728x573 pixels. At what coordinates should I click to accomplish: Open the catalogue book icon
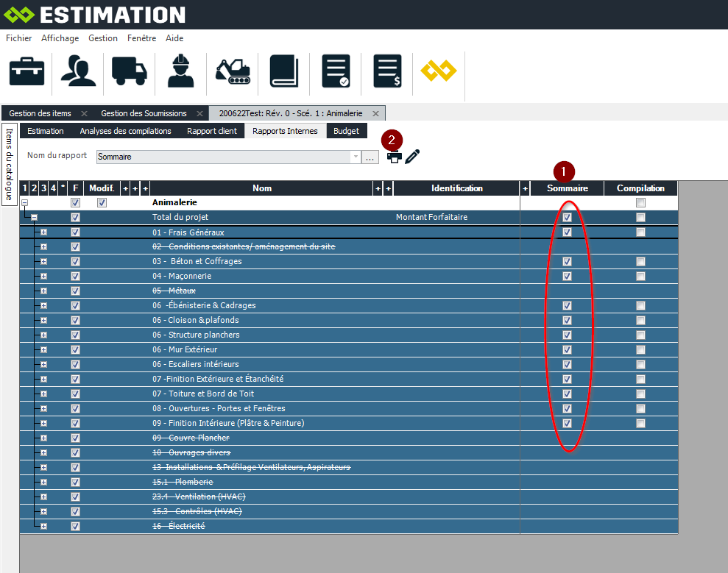283,71
